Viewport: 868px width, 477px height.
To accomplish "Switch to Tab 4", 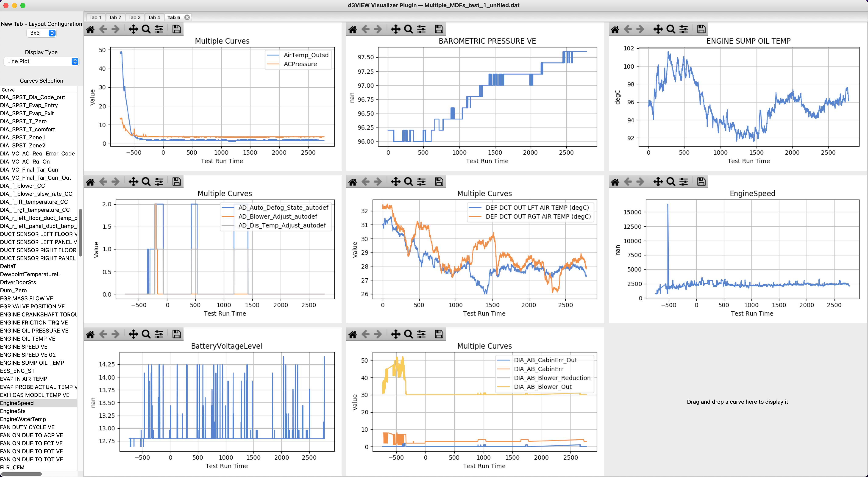I will 154,17.
